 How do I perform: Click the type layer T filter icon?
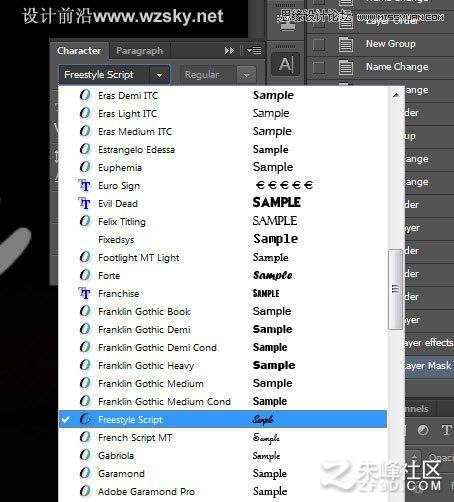pyautogui.click(x=447, y=430)
